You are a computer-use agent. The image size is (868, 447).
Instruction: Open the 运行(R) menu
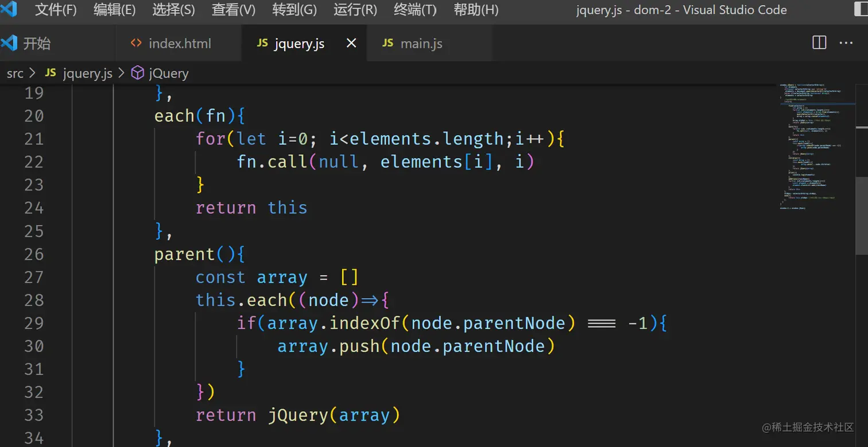355,10
